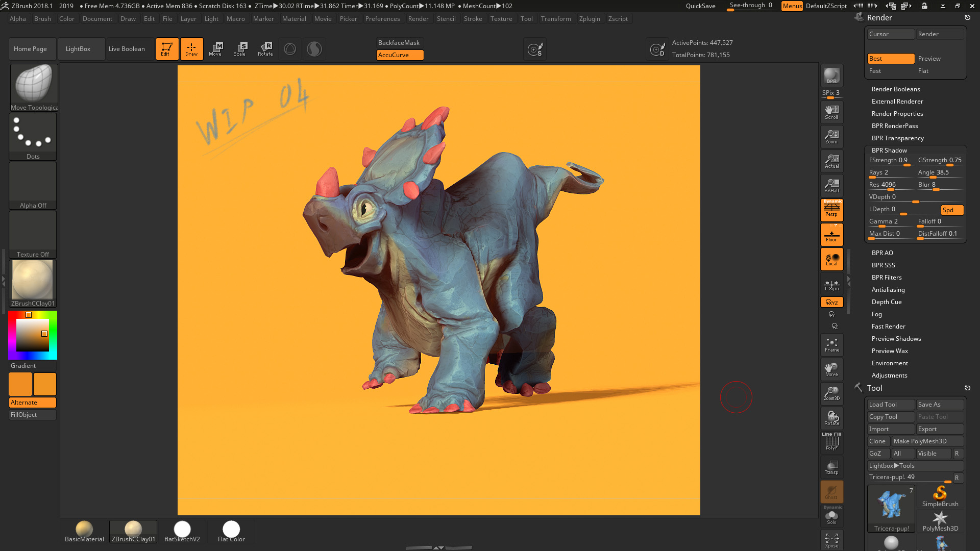Click the FillObject button
Viewport: 980px width, 551px height.
pyautogui.click(x=33, y=415)
